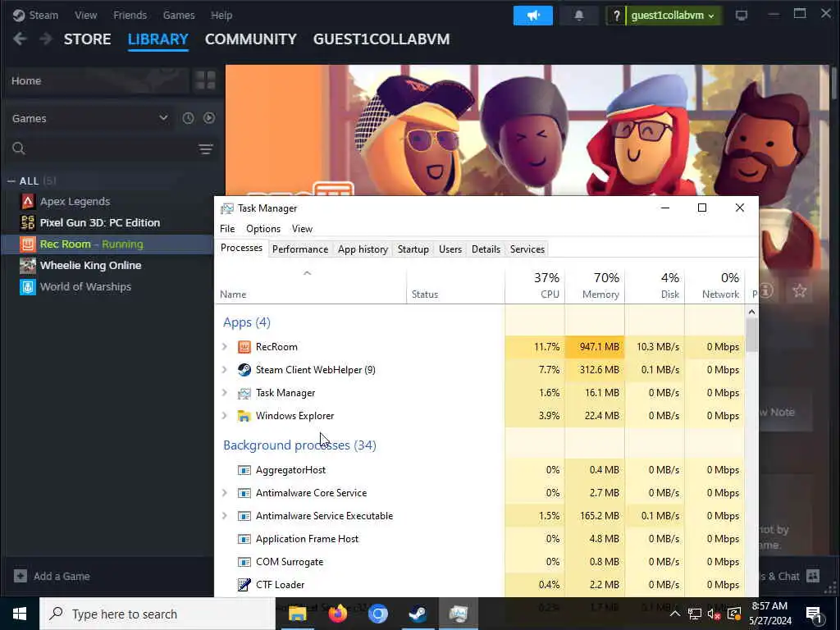Click Add a Game button

(x=52, y=576)
